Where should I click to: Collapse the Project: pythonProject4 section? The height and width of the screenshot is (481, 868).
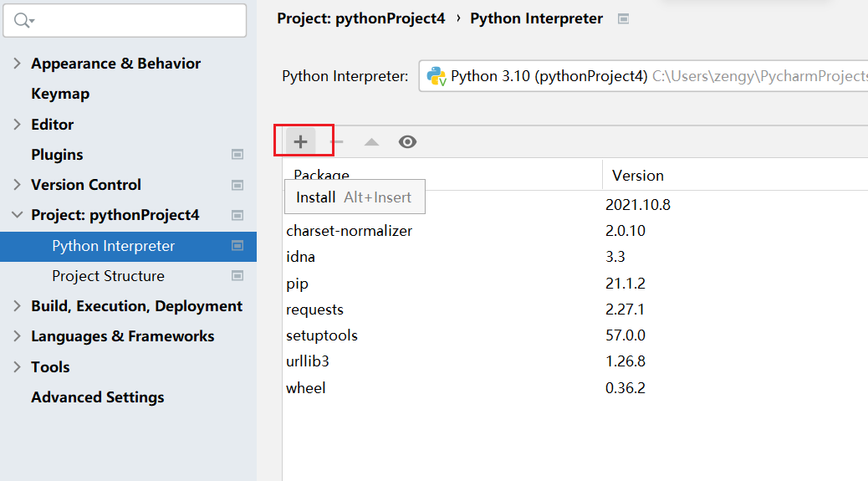coord(18,215)
